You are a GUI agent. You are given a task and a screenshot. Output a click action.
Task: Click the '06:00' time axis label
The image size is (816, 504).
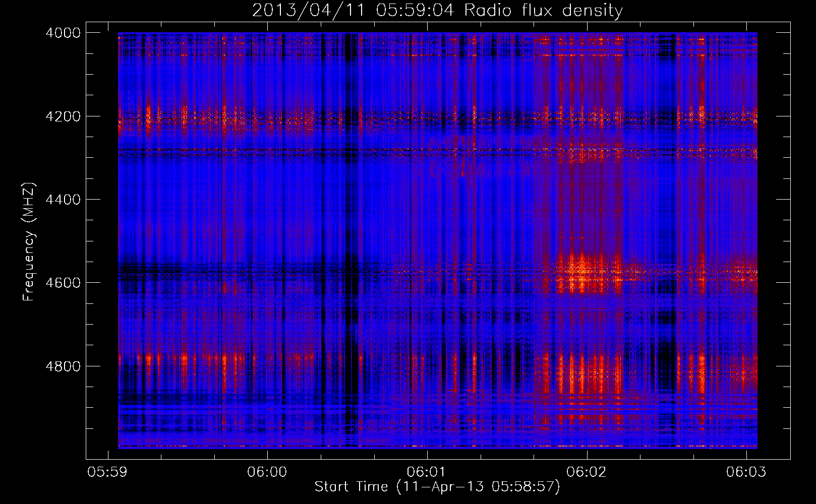(x=267, y=472)
